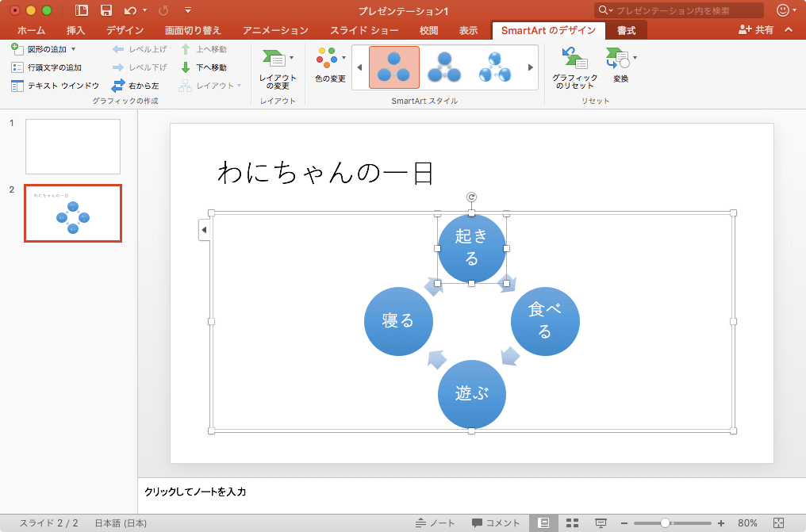Switch to the 表示 tab

468,31
